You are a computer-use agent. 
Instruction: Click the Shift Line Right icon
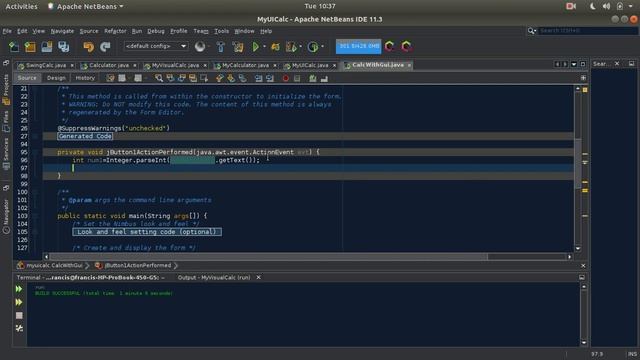(x=270, y=78)
